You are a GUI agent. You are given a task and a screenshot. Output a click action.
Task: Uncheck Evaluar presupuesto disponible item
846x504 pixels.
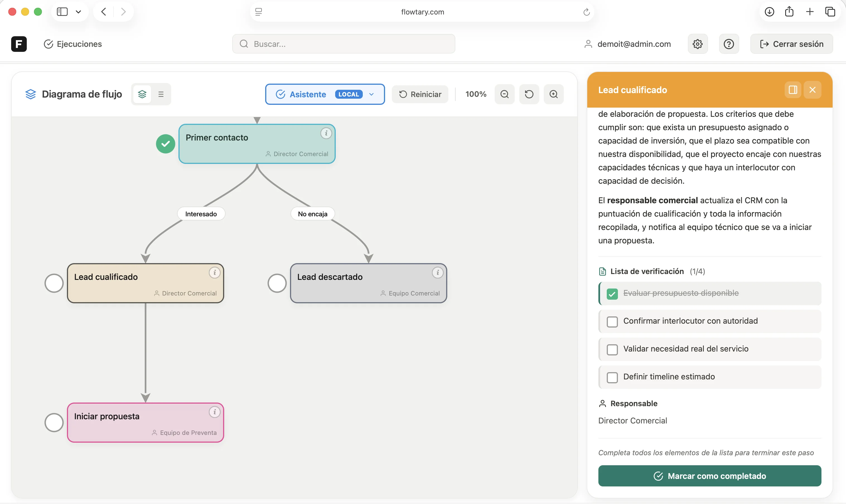pos(612,294)
